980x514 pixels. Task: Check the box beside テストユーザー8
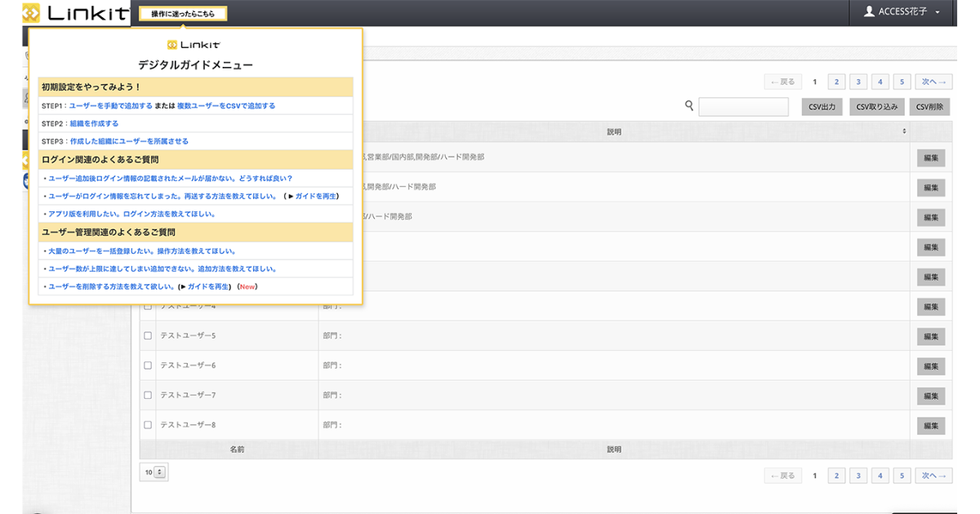(x=148, y=425)
